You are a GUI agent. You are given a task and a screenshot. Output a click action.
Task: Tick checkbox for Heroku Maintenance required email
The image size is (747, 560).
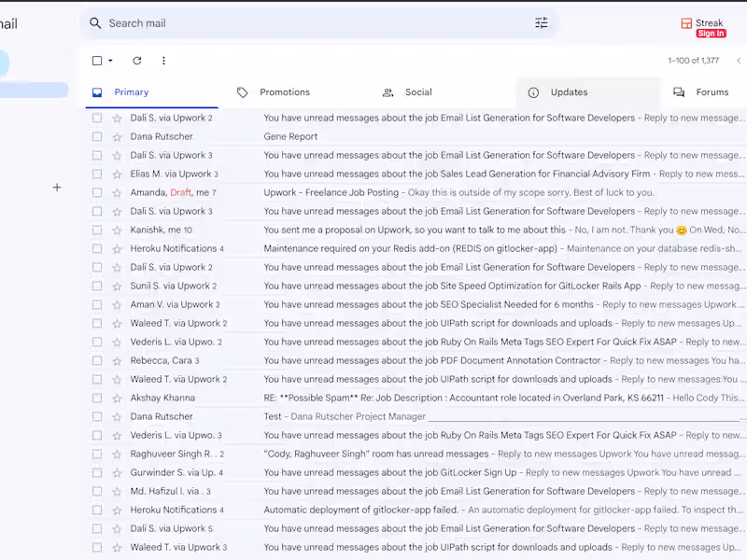[97, 249]
